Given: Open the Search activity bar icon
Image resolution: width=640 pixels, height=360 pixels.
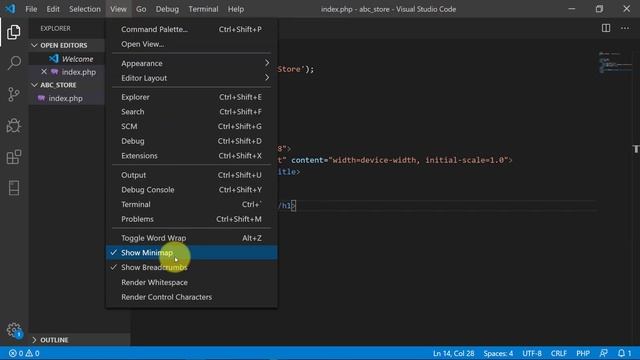Looking at the screenshot, I should pos(14,63).
